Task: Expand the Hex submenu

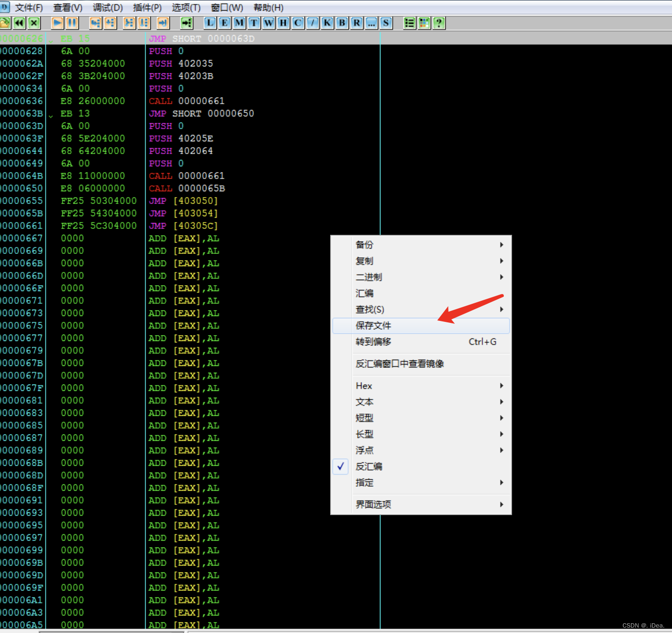Action: (421, 385)
